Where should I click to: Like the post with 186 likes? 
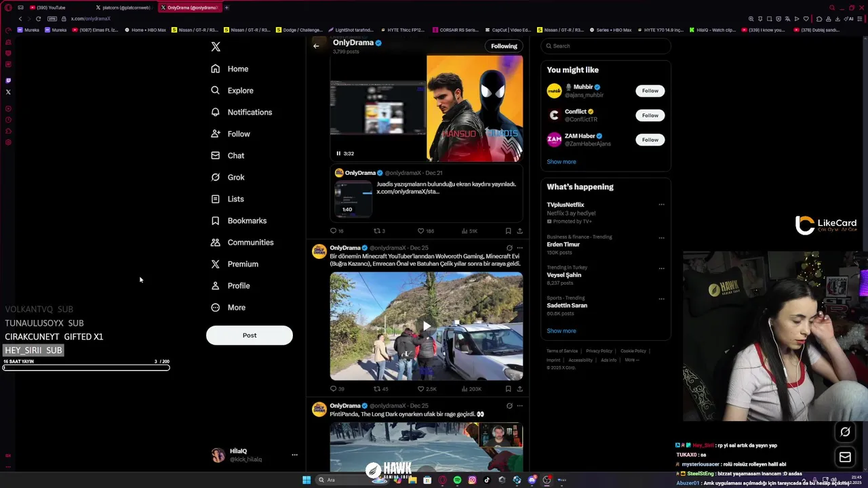pos(425,231)
